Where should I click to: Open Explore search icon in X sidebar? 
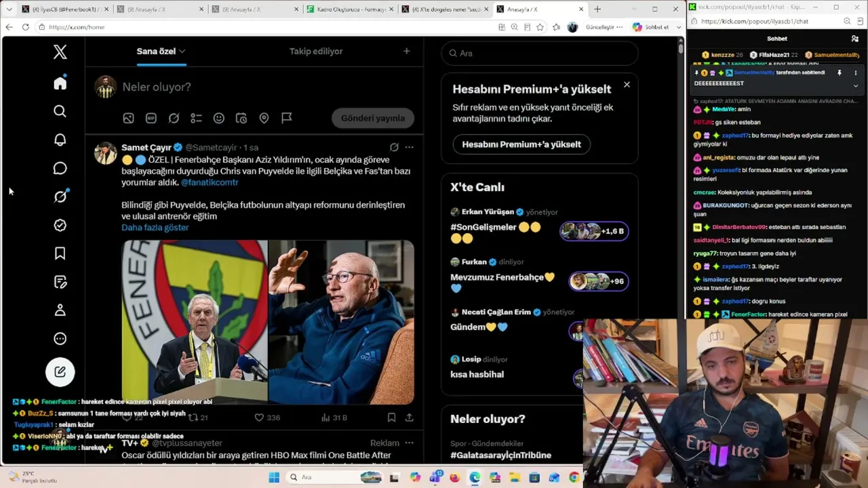coord(60,111)
